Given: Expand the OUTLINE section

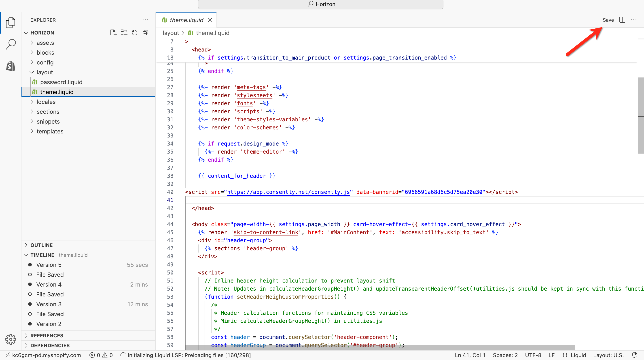Looking at the screenshot, I should (42, 245).
